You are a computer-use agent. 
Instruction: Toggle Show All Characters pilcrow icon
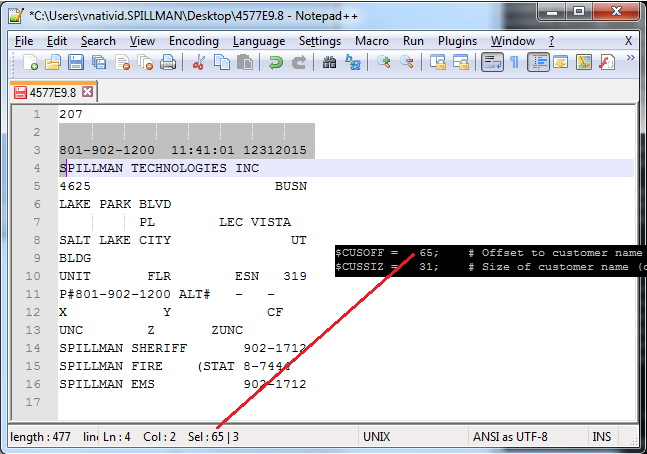click(515, 62)
